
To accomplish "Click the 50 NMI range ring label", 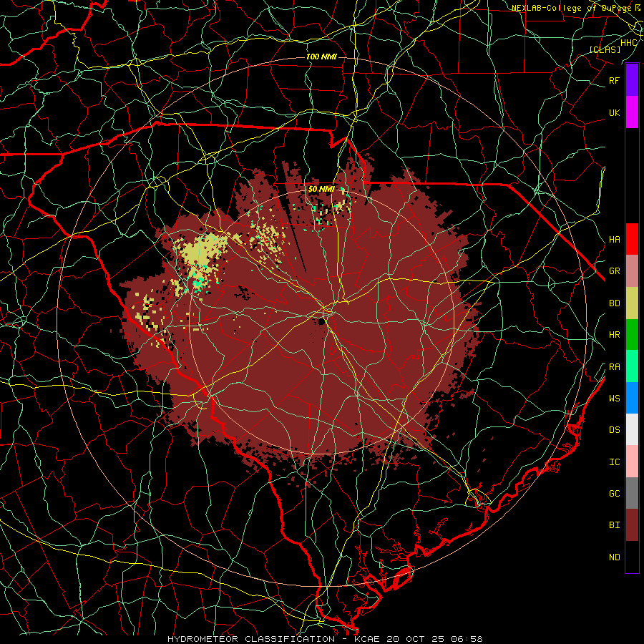I will click(x=321, y=189).
